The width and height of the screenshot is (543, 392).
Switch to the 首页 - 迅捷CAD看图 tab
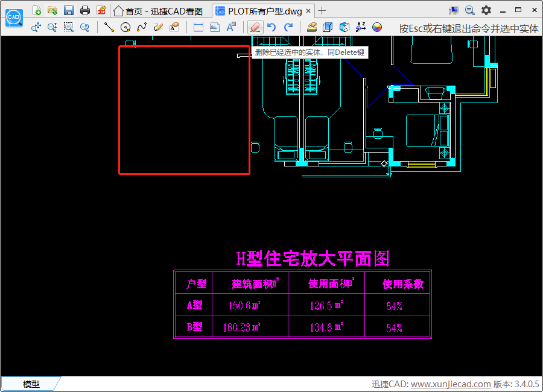159,11
